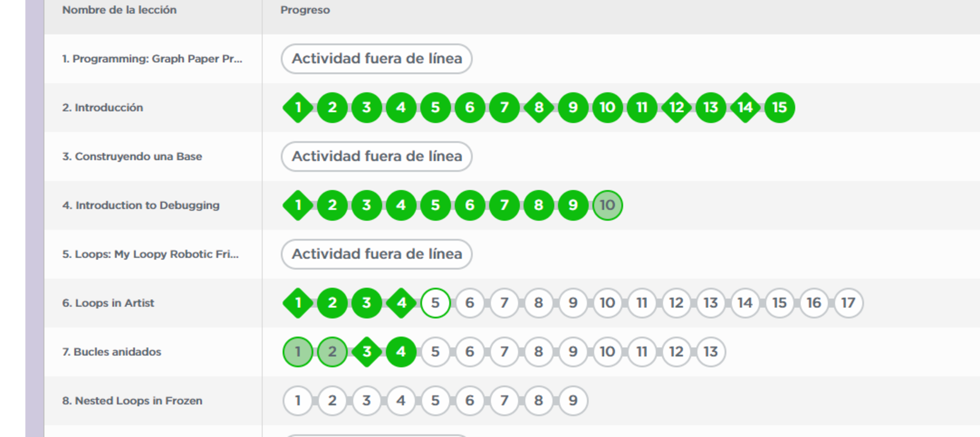
Task: Select diamond puzzle 4 in Loops in Artist
Action: [401, 303]
